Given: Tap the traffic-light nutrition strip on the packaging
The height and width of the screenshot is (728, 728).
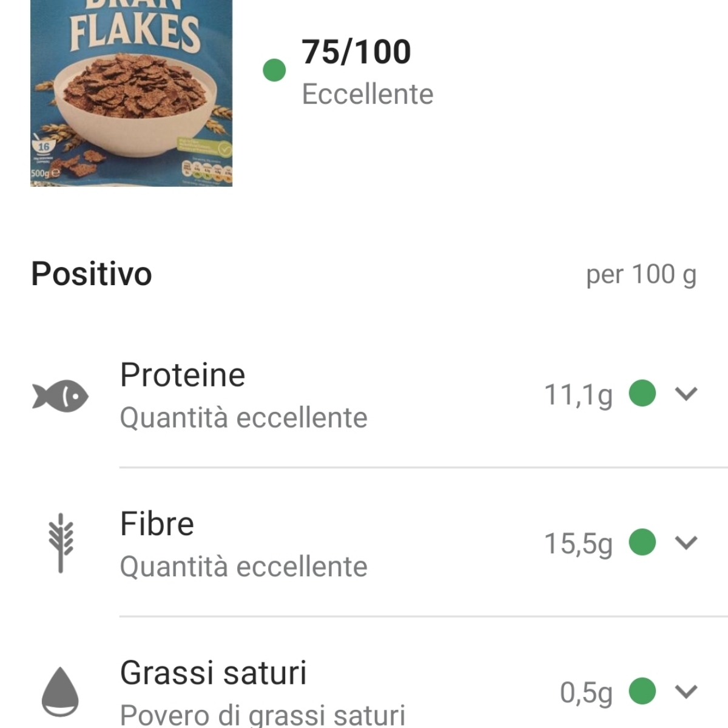Looking at the screenshot, I should pos(206,170).
